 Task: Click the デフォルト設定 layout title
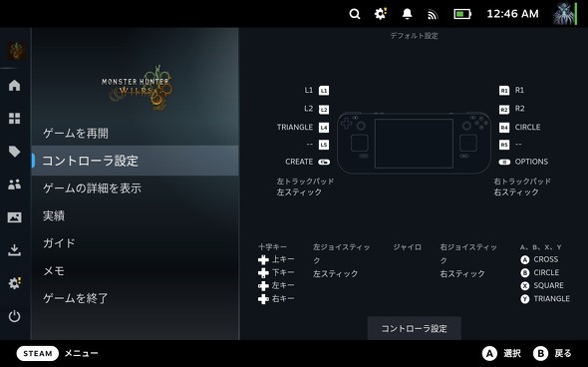[414, 36]
